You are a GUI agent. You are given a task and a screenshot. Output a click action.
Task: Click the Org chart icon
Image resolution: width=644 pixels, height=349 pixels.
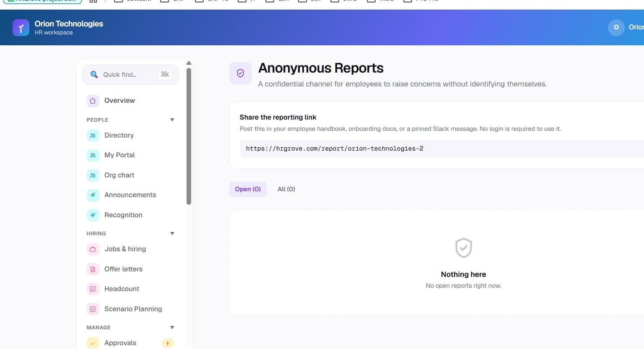[x=93, y=175]
